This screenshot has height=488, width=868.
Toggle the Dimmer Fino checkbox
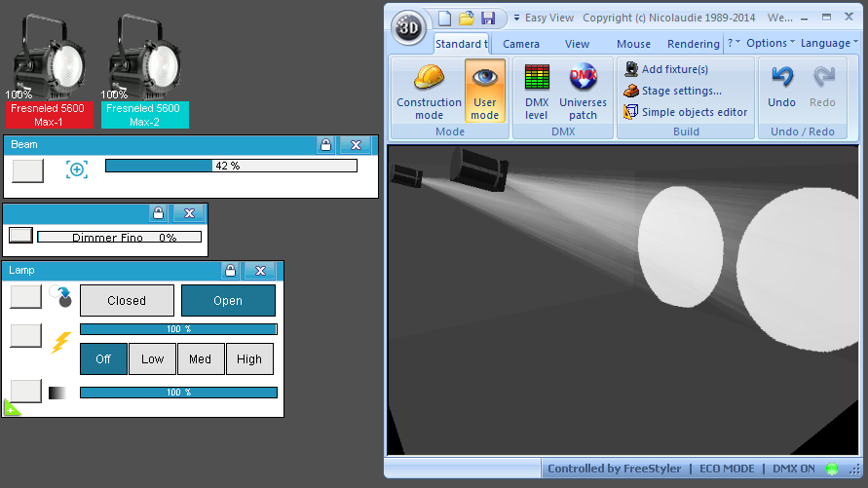(21, 235)
